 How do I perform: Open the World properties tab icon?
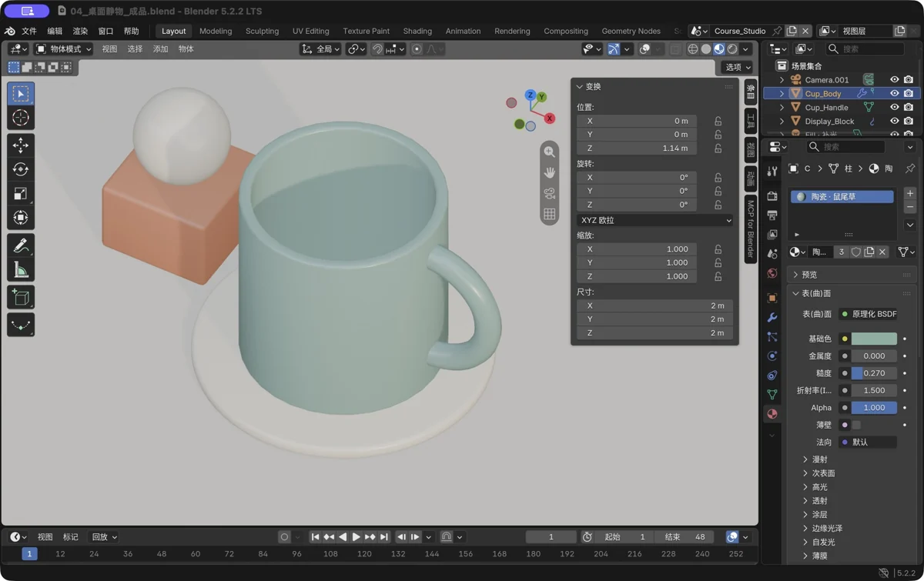(772, 273)
